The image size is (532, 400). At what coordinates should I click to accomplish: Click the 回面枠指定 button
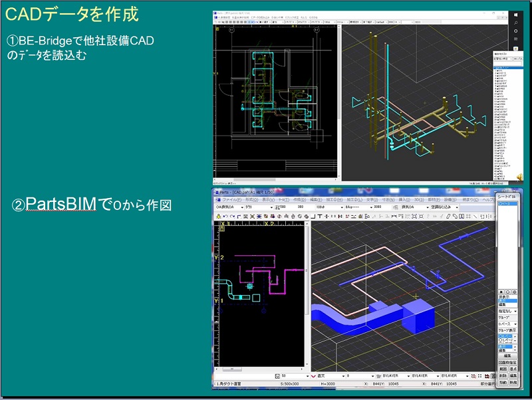507,362
